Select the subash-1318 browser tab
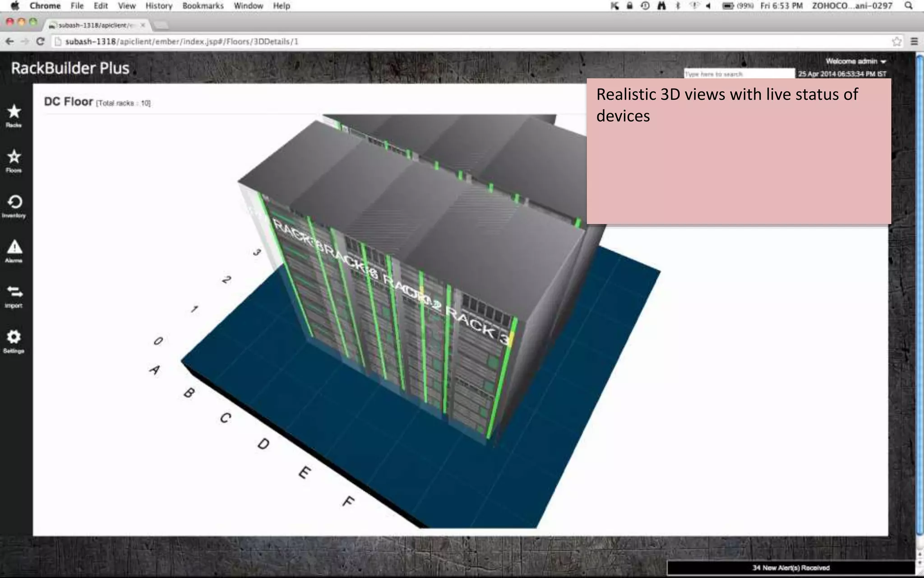The height and width of the screenshot is (578, 924). click(97, 25)
